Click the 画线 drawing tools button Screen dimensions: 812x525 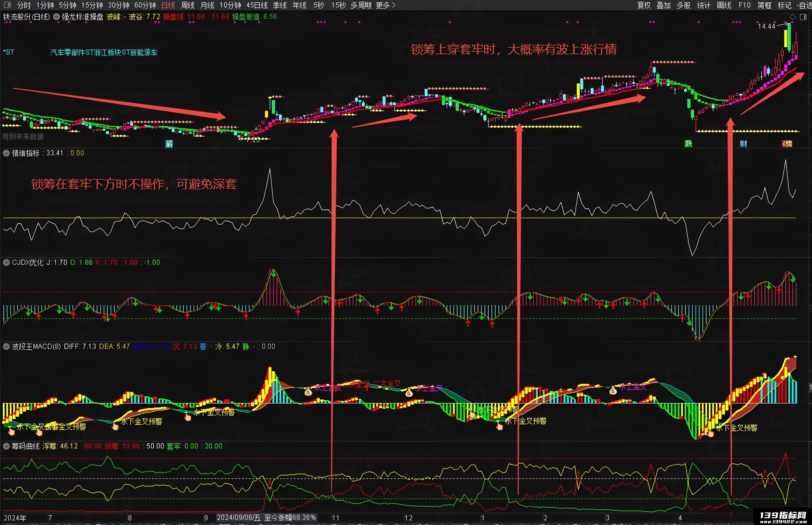724,5
